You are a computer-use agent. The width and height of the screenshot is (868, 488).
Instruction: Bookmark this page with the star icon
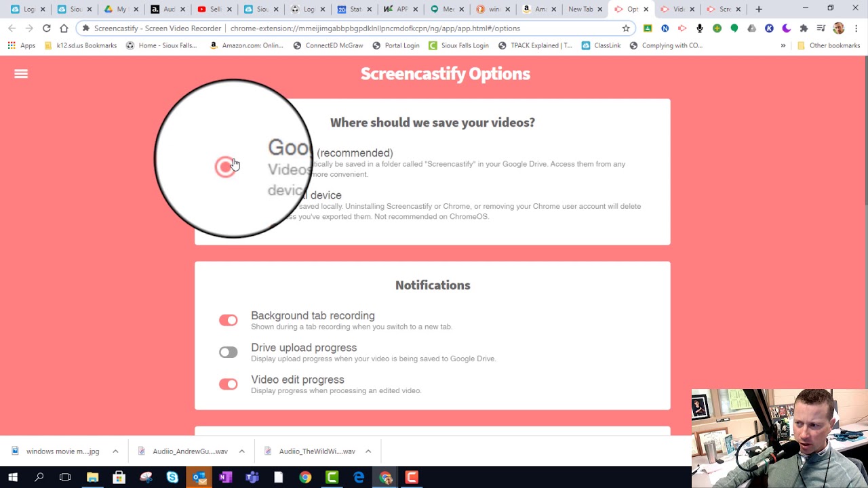626,28
